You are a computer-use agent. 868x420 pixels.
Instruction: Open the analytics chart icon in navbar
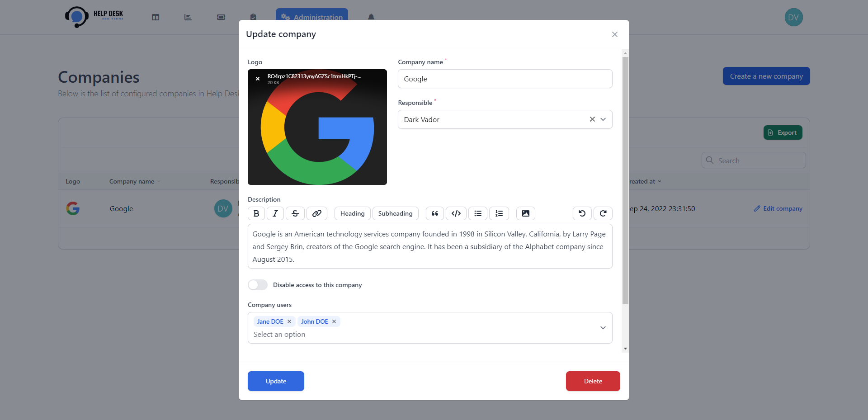pos(188,17)
